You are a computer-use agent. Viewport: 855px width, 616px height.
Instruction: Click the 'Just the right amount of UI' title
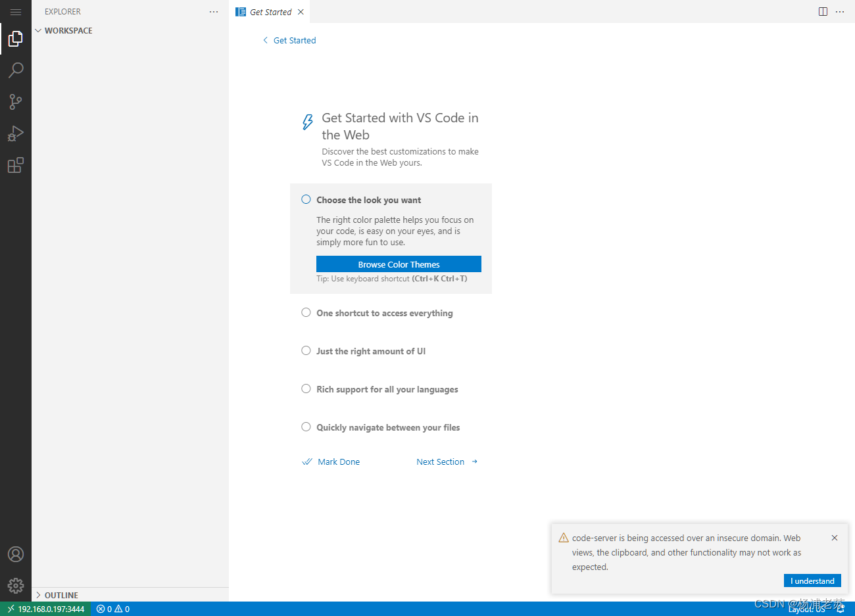[x=371, y=351]
